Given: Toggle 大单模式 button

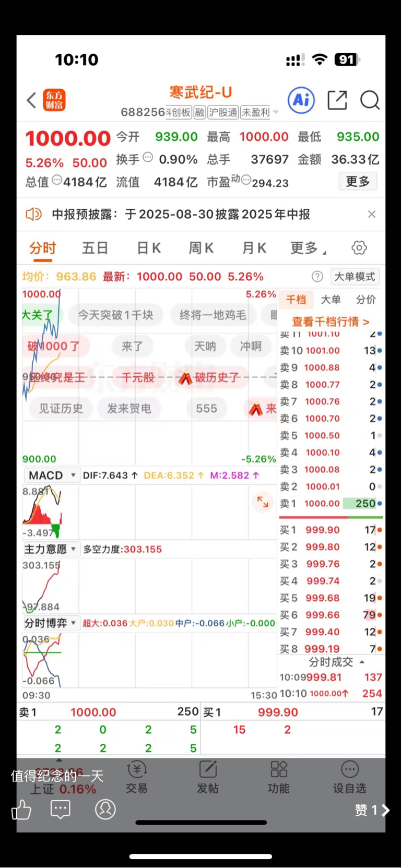Looking at the screenshot, I should click(x=355, y=277).
